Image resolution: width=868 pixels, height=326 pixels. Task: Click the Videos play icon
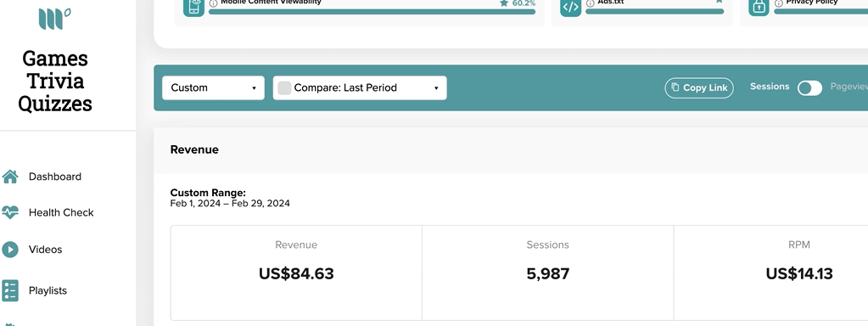coord(10,250)
